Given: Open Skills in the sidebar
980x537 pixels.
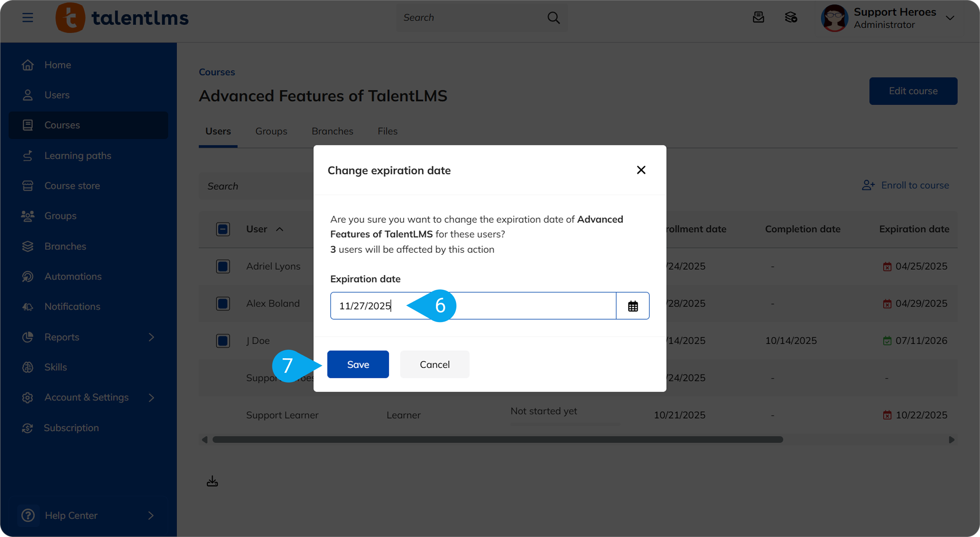Looking at the screenshot, I should pos(55,367).
